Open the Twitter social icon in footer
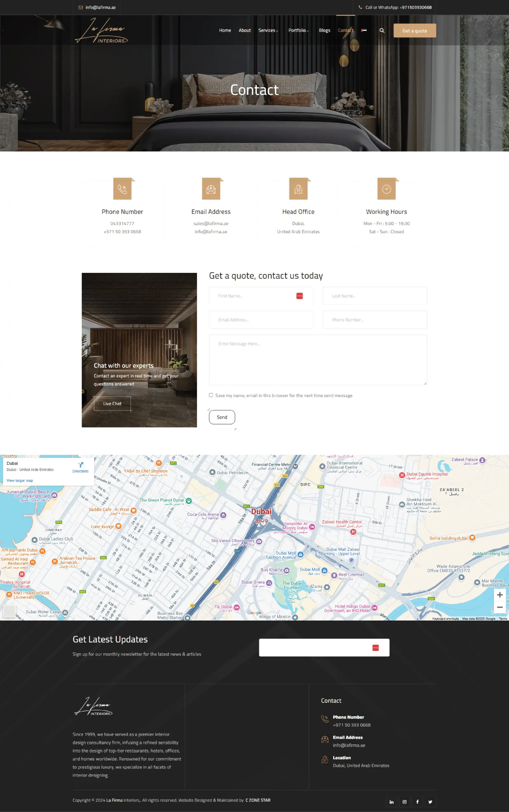The height and width of the screenshot is (812, 509). (x=430, y=802)
